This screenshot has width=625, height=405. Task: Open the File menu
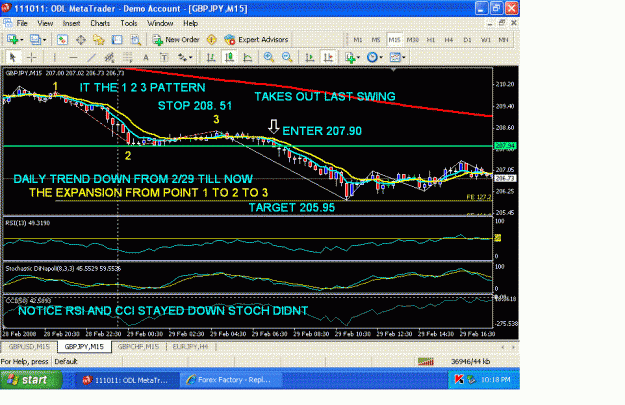click(x=22, y=23)
